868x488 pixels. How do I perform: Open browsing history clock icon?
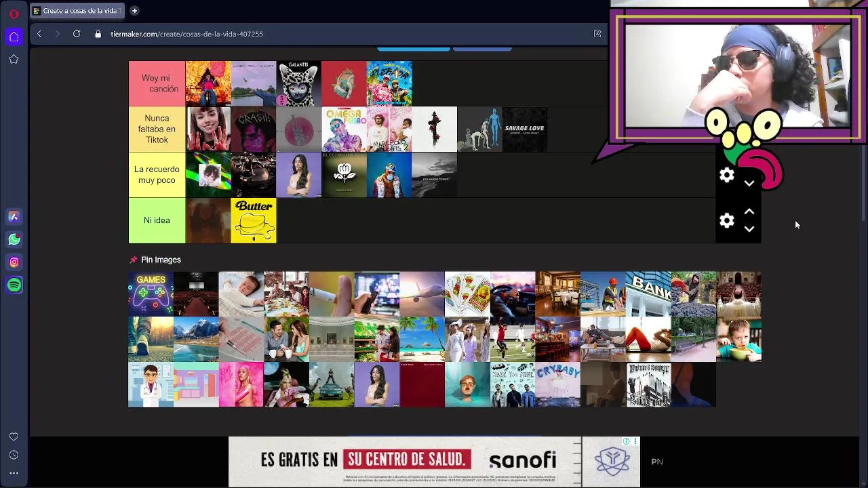click(14, 455)
